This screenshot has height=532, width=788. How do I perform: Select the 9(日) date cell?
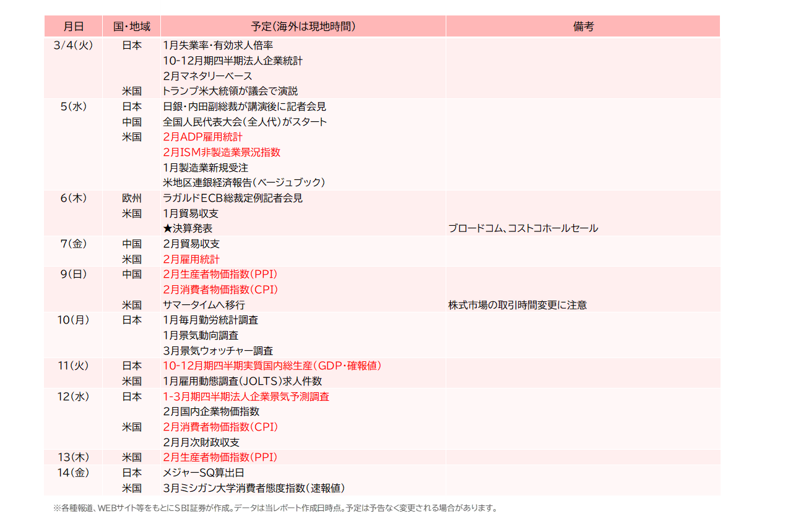pyautogui.click(x=74, y=274)
